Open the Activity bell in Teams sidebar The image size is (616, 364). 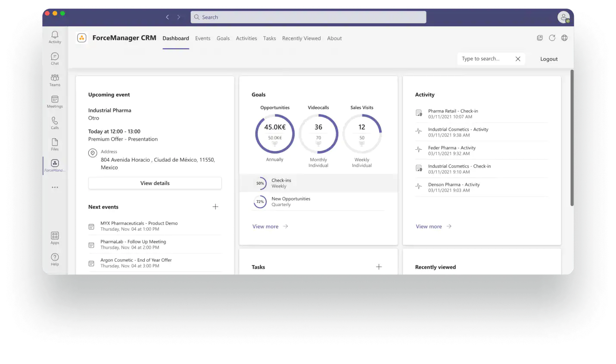click(x=55, y=37)
